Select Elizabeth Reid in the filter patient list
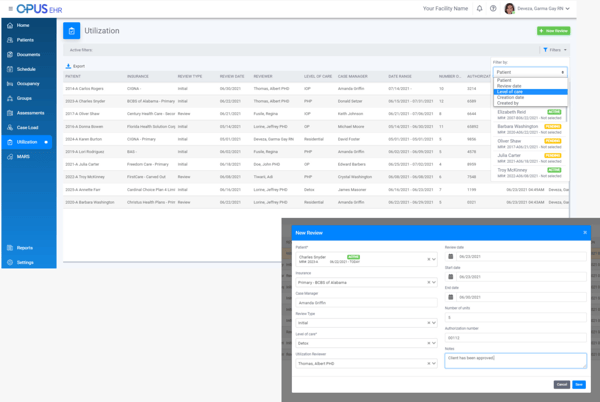Image resolution: width=600 pixels, height=402 pixels. [530, 115]
